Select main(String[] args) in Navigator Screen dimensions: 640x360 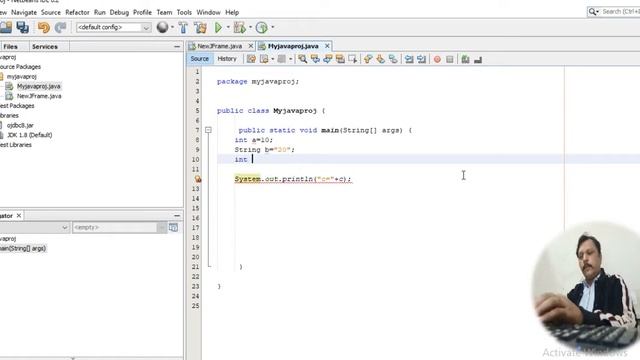click(x=23, y=248)
